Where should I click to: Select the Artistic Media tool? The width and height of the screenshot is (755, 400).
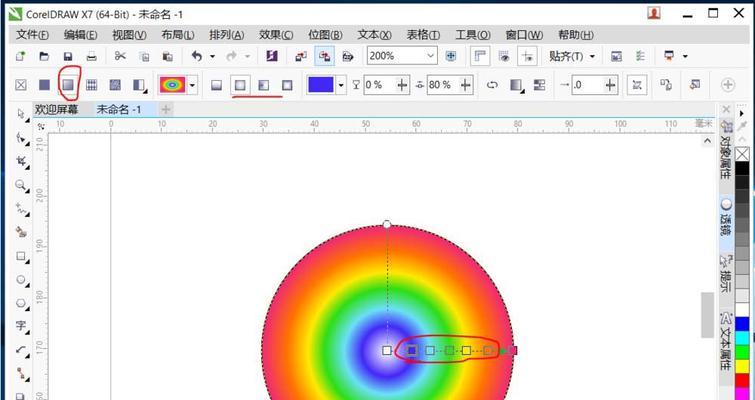(x=21, y=232)
